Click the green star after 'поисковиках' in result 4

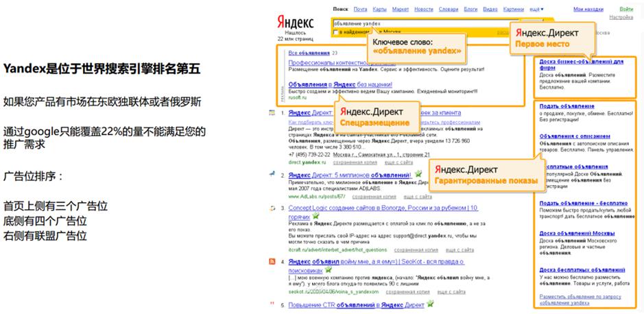click(328, 269)
